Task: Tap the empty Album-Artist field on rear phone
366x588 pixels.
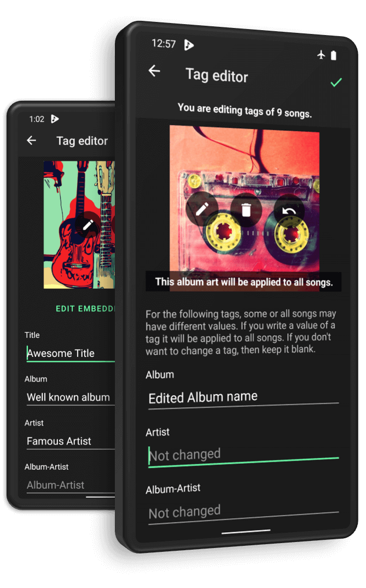Action: coord(70,485)
